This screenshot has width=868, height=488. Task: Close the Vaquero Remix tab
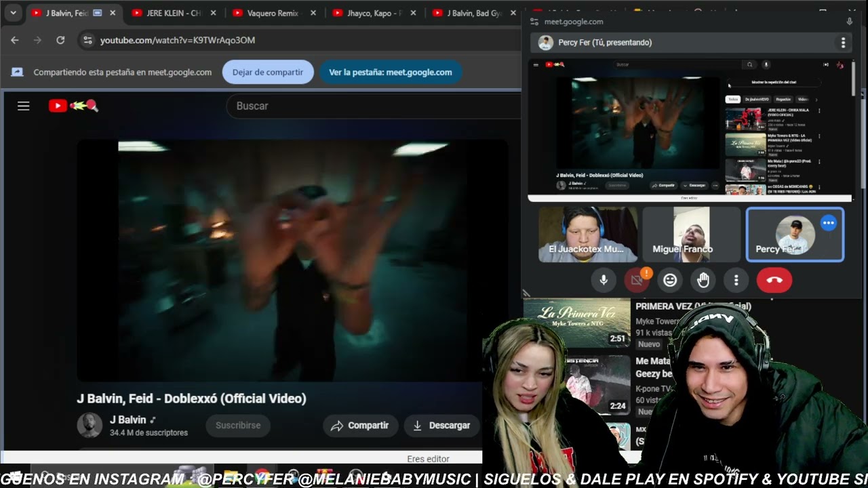[313, 13]
